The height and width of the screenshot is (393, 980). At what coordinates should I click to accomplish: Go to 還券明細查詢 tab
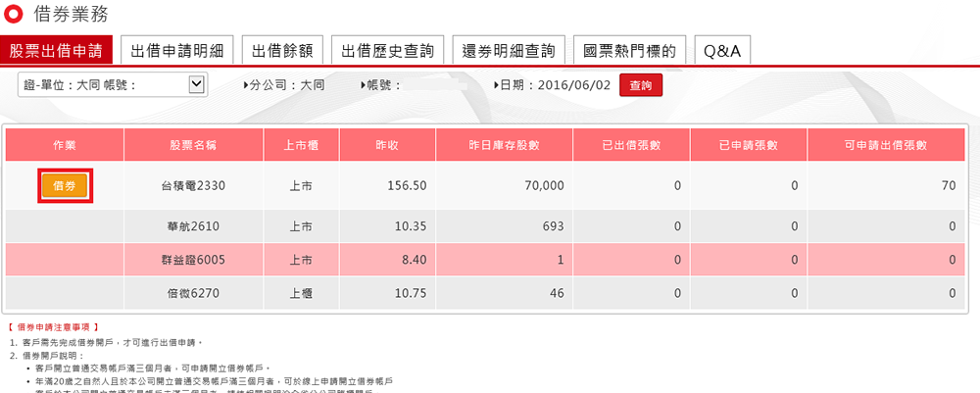click(509, 51)
